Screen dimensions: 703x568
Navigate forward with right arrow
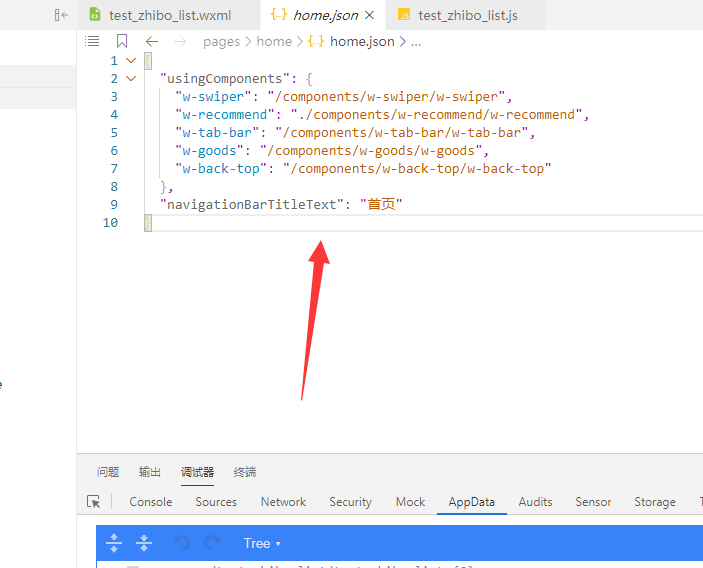[x=180, y=42]
